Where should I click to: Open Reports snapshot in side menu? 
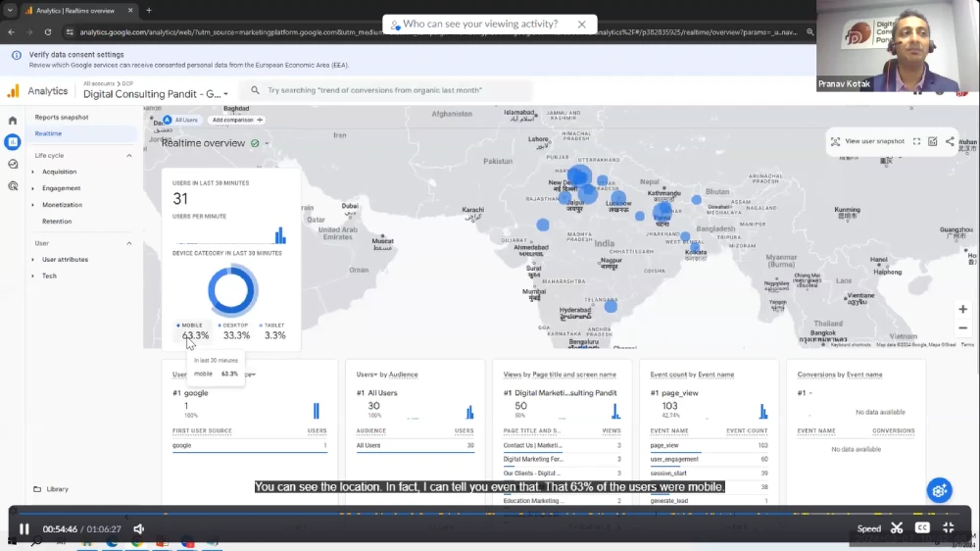point(61,118)
